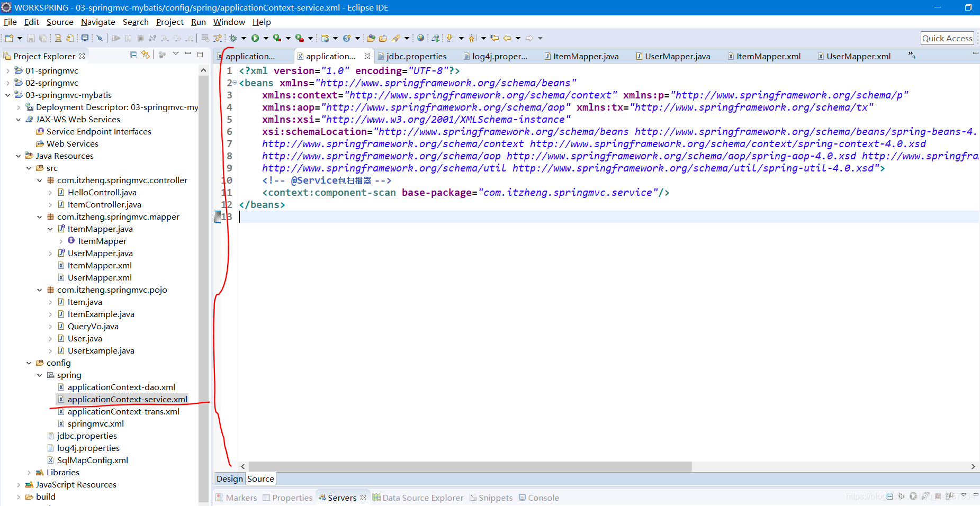Close the Project Explorer view tab

(82, 56)
